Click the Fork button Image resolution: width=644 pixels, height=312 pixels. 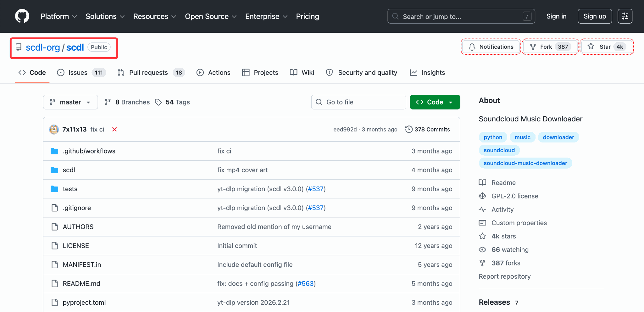[x=550, y=47]
